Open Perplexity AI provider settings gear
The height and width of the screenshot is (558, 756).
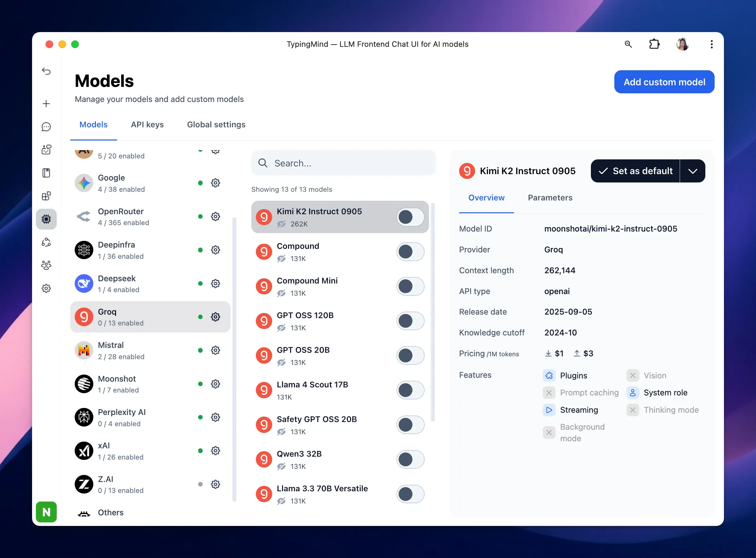pos(215,418)
